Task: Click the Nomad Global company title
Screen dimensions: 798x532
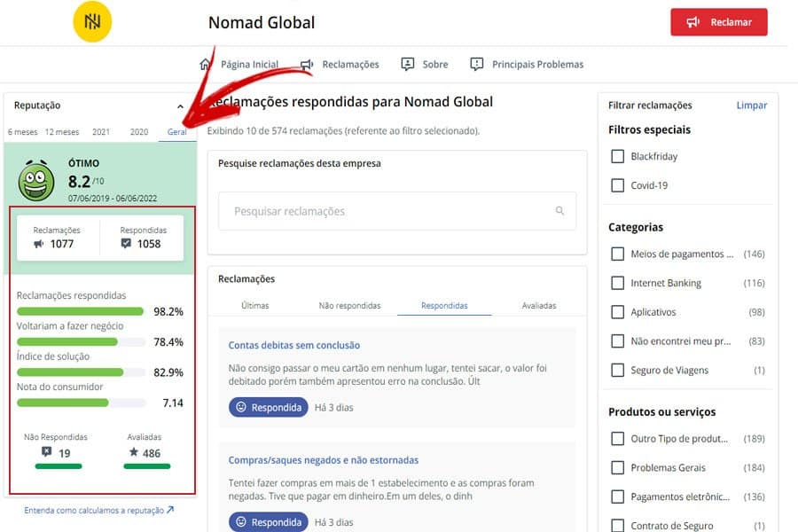Action: [x=262, y=22]
